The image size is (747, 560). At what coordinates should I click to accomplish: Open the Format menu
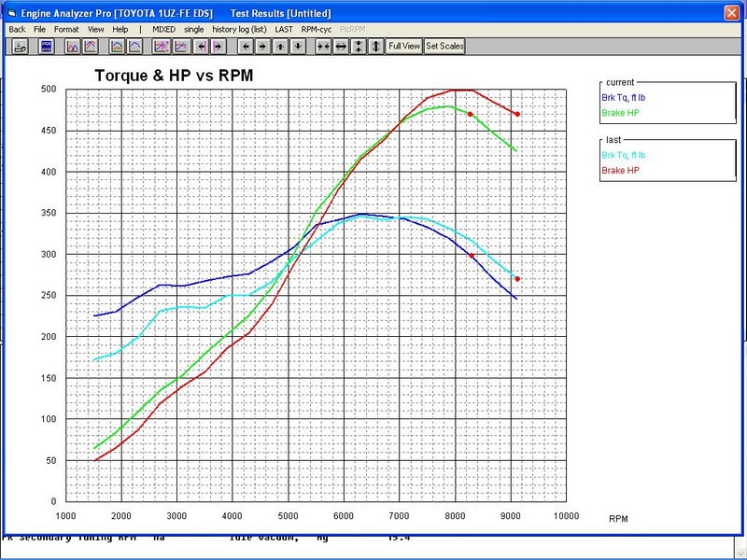click(66, 30)
